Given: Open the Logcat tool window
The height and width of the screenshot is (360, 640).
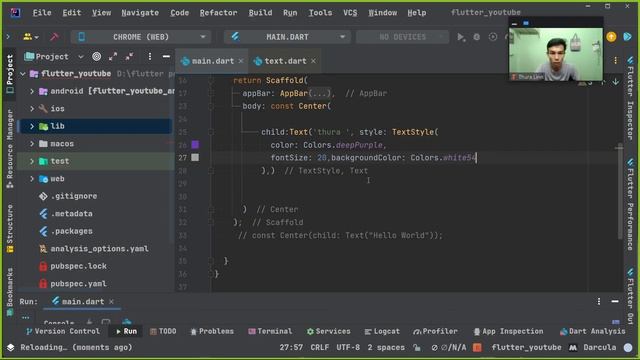Looking at the screenshot, I should coord(382,331).
